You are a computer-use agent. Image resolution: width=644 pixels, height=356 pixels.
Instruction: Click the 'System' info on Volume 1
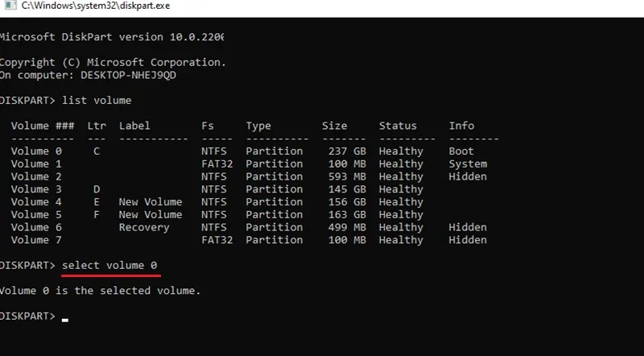(x=468, y=164)
